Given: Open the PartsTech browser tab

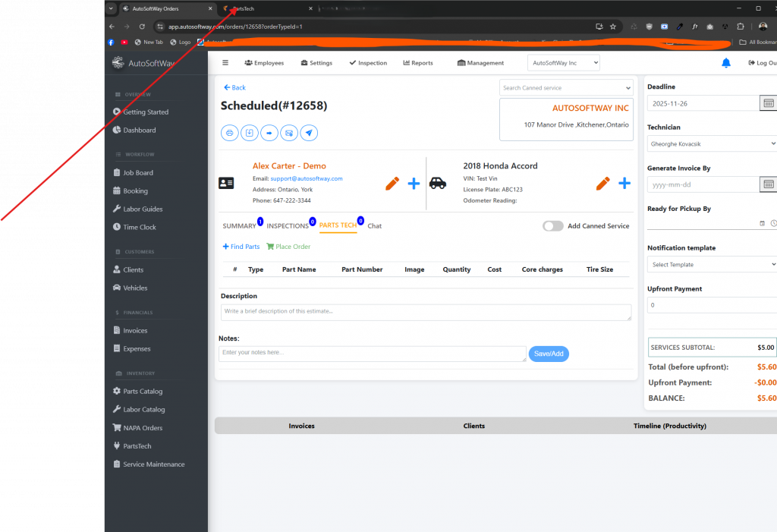Looking at the screenshot, I should click(x=258, y=8).
